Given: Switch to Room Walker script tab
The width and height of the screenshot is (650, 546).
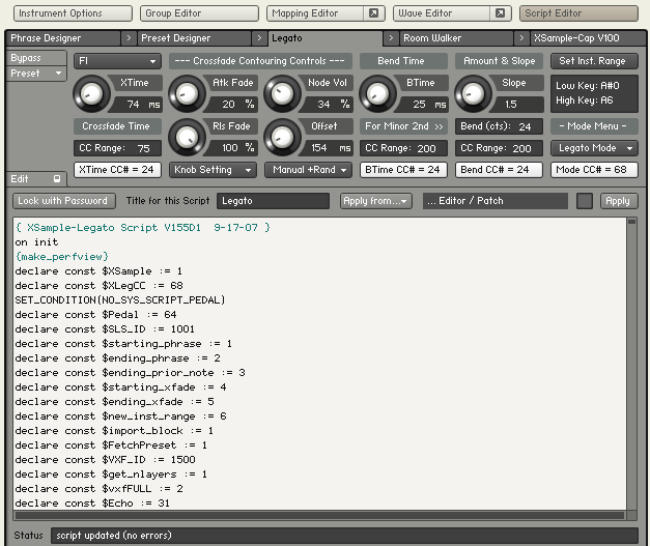Looking at the screenshot, I should [x=456, y=38].
